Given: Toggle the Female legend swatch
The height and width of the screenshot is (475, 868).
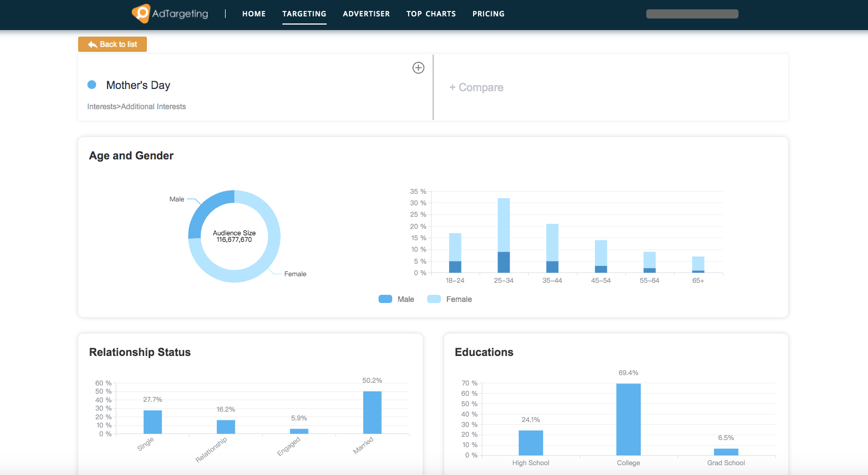Looking at the screenshot, I should pos(434,299).
